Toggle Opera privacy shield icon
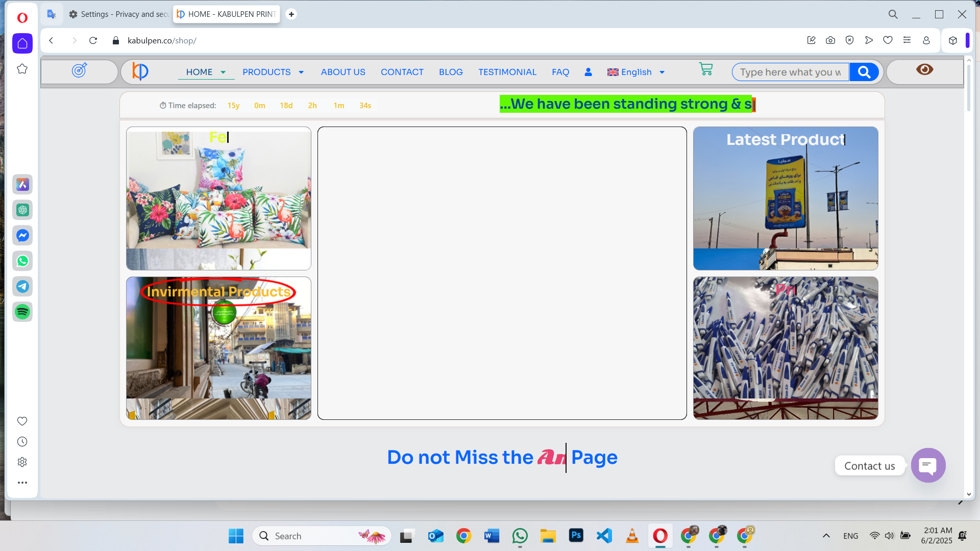This screenshot has height=551, width=980. 849,40
